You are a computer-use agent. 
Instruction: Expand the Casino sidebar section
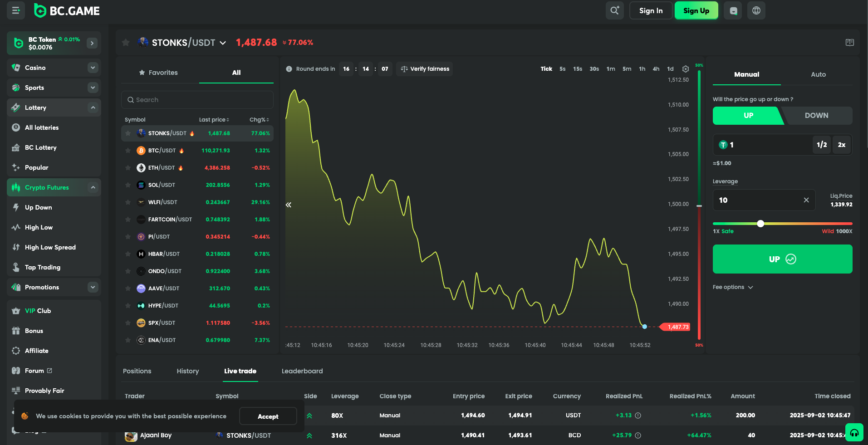[x=93, y=68]
